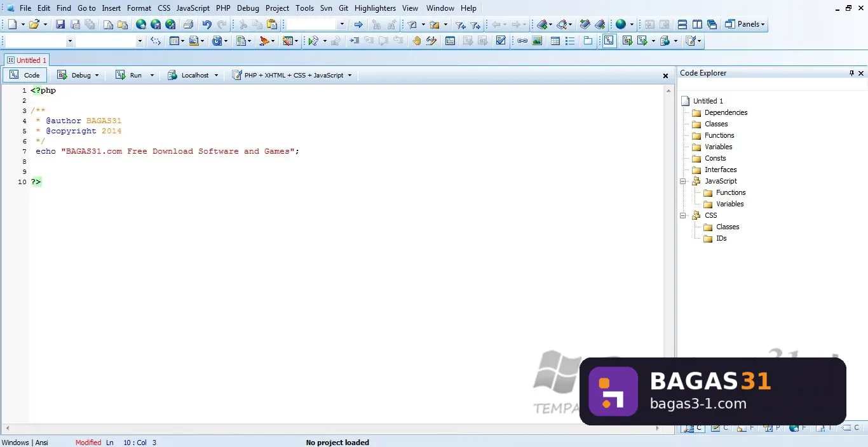This screenshot has height=447, width=868.
Task: Open the File menu
Action: [25, 8]
